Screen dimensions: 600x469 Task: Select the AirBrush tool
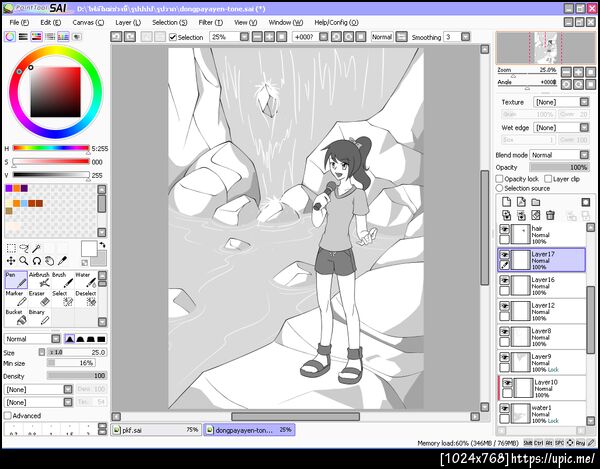pos(39,280)
